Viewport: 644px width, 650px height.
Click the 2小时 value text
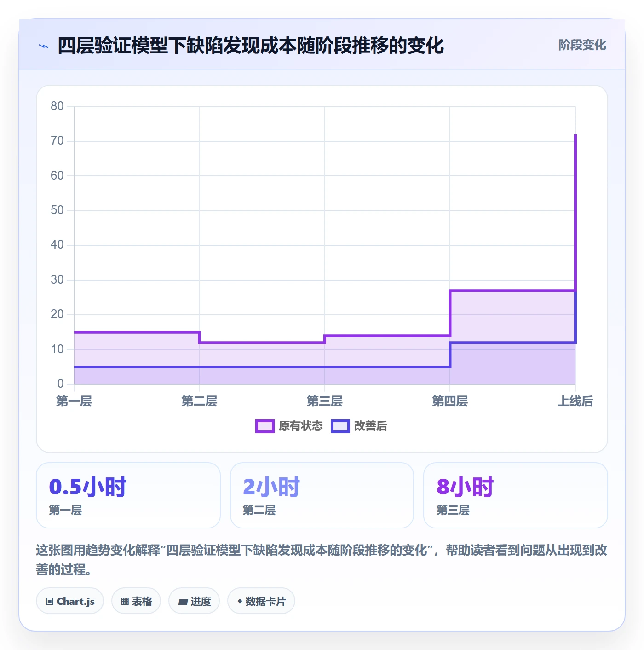click(271, 487)
